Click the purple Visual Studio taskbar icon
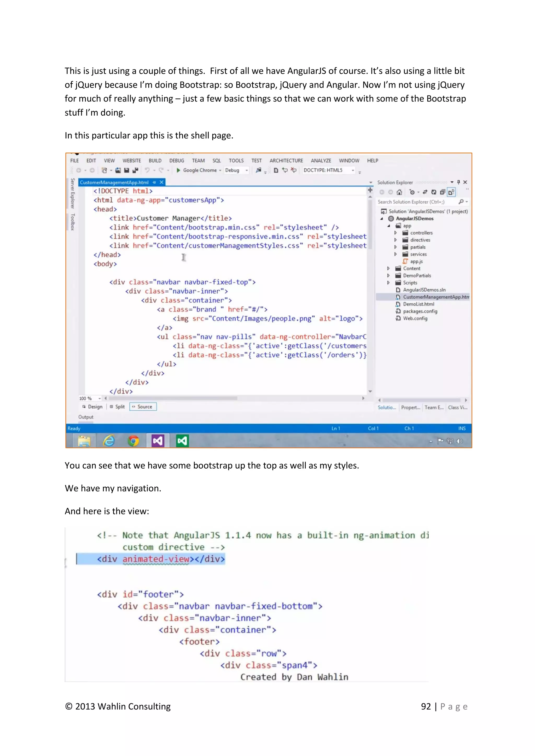The image size is (535, 756). (x=158, y=441)
